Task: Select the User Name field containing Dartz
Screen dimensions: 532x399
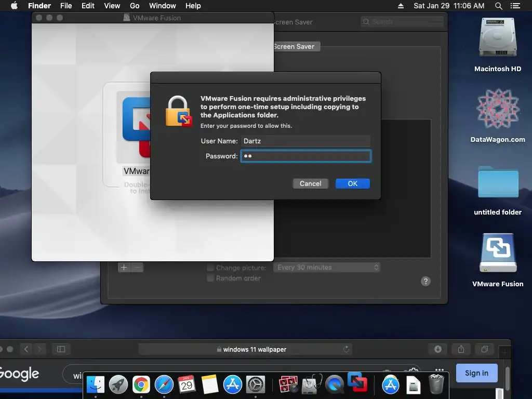Action: (x=305, y=141)
